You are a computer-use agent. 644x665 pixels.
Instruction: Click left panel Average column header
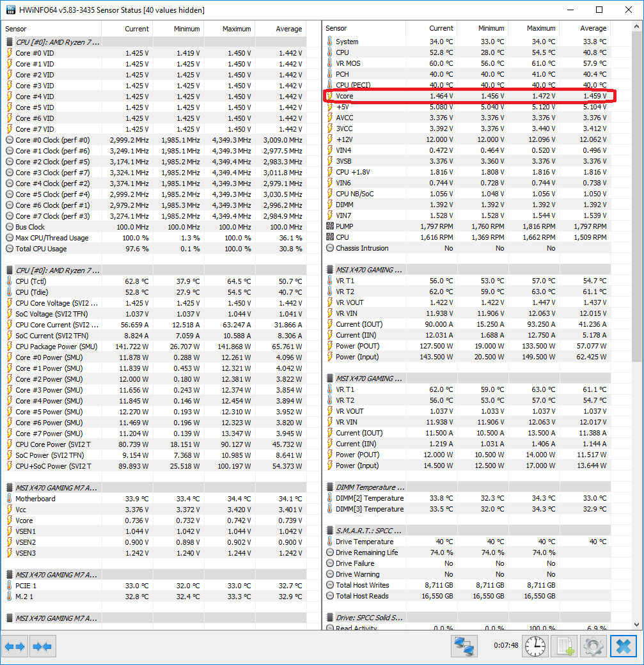(280, 29)
